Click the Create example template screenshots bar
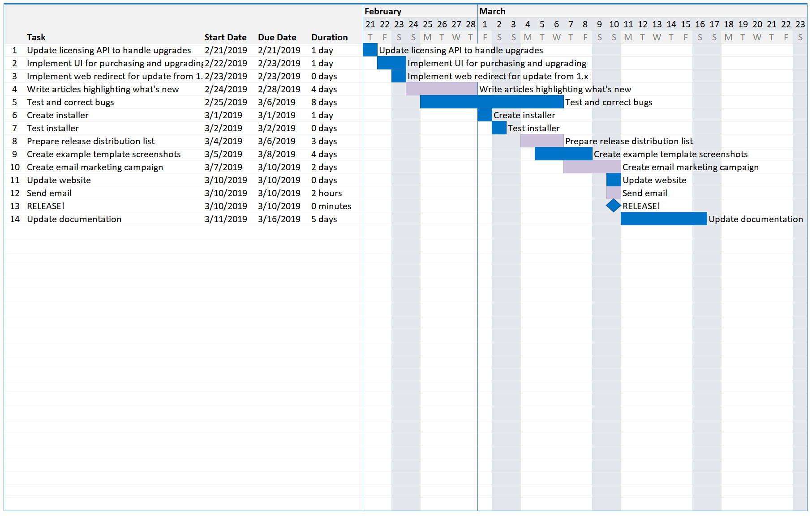 click(563, 154)
